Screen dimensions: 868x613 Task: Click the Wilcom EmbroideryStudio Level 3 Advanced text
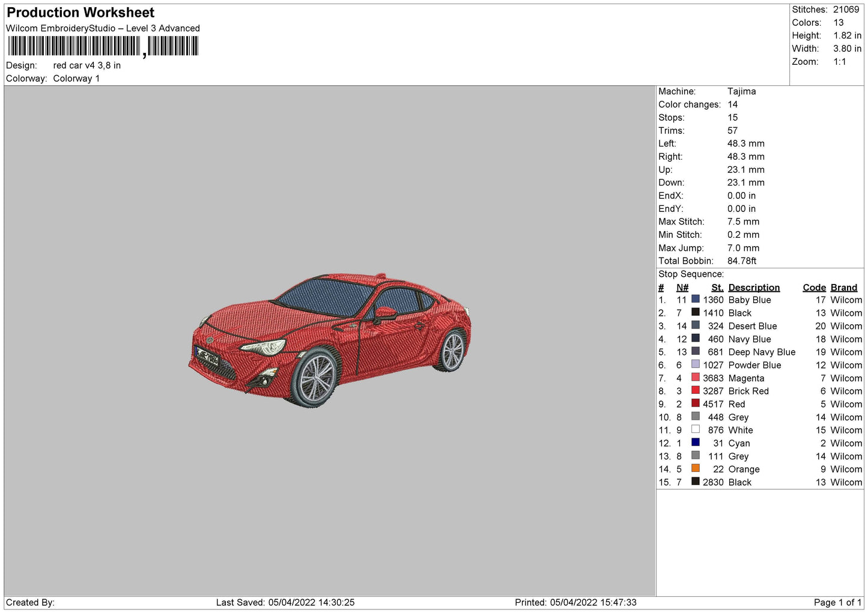click(x=103, y=28)
